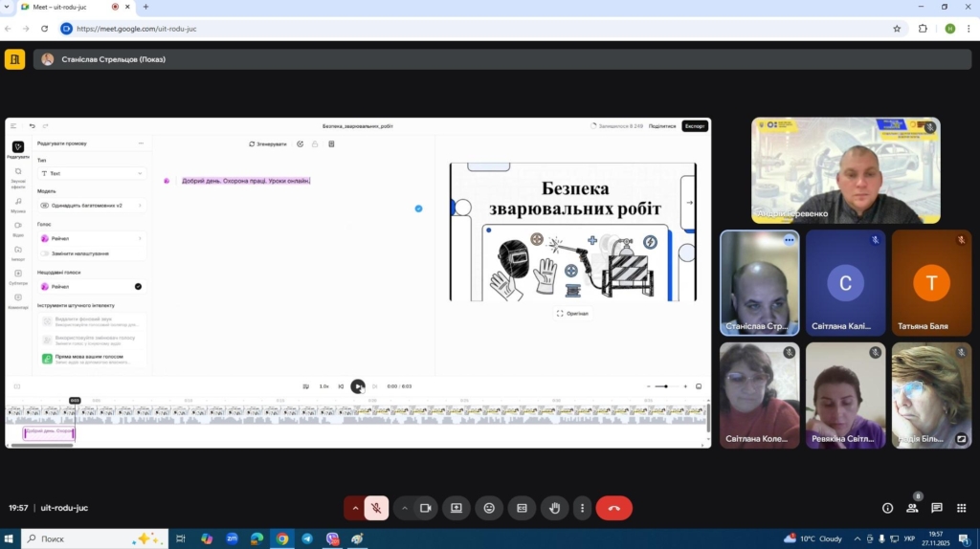This screenshot has width=980, height=549.
Task: Expand audio settings arrow beside microphone
Action: [355, 508]
